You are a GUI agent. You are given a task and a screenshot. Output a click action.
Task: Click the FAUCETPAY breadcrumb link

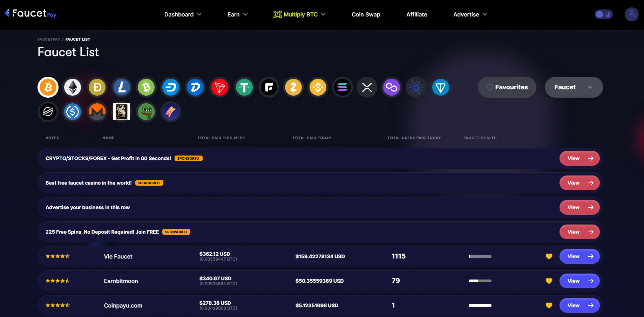[x=49, y=39]
